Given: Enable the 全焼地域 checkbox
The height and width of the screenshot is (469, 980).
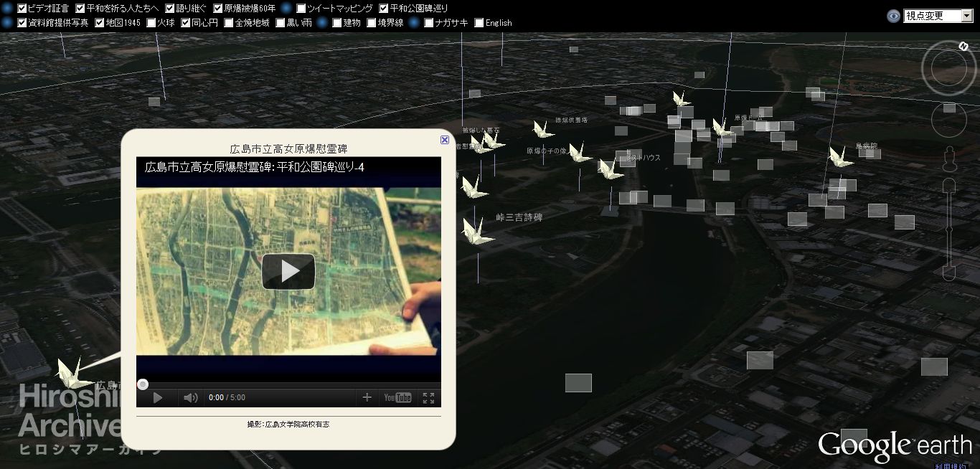Looking at the screenshot, I should tap(229, 22).
